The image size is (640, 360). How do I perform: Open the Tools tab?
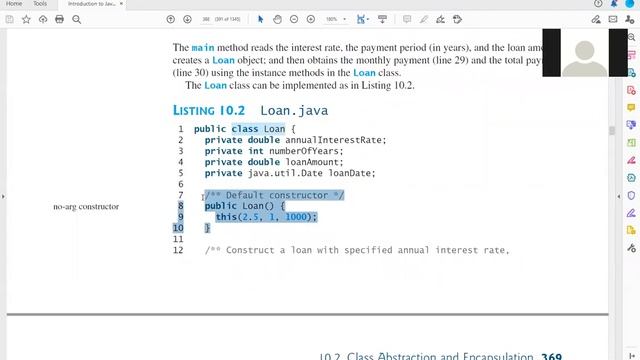point(40,4)
